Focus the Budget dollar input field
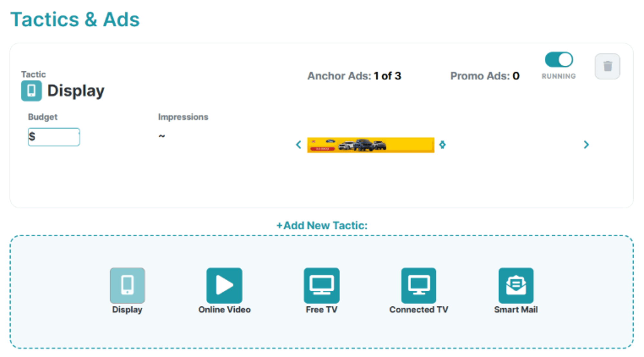 pyautogui.click(x=55, y=137)
